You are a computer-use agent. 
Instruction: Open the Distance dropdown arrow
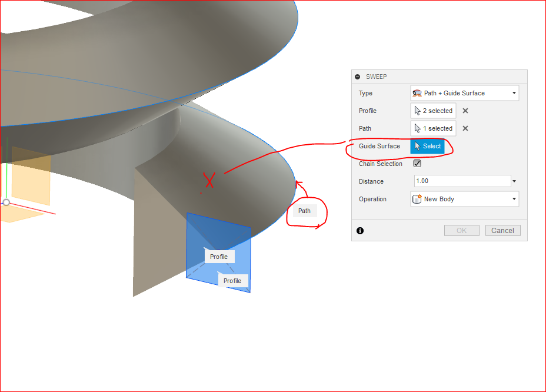tap(513, 181)
